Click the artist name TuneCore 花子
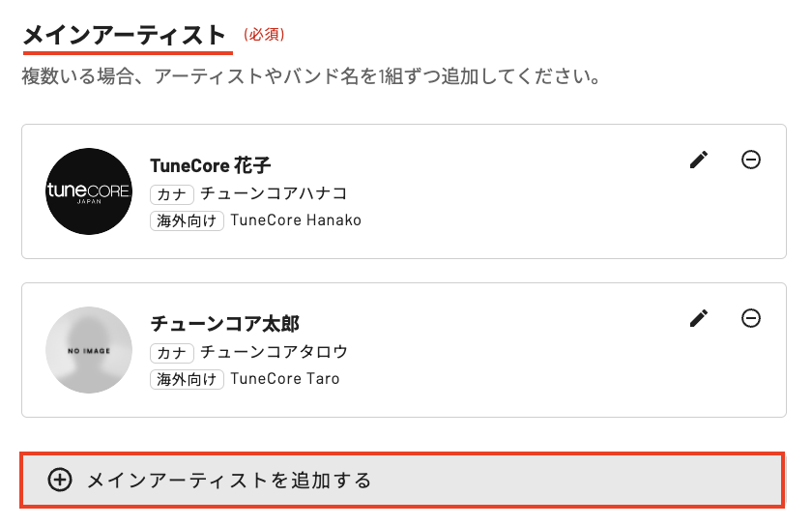The width and height of the screenshot is (812, 526). click(210, 165)
